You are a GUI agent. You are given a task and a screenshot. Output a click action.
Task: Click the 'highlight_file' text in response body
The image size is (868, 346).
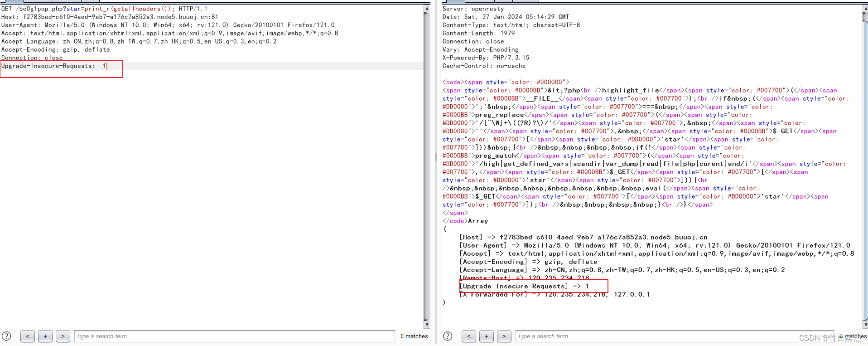tap(631, 90)
